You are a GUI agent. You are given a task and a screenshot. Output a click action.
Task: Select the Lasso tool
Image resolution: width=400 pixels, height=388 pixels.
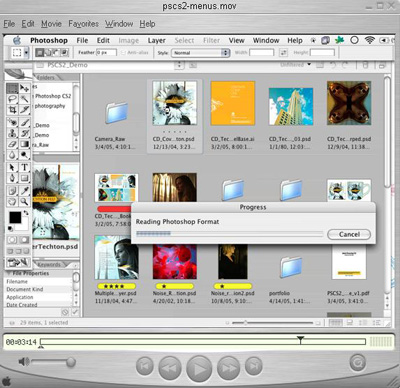point(12,99)
